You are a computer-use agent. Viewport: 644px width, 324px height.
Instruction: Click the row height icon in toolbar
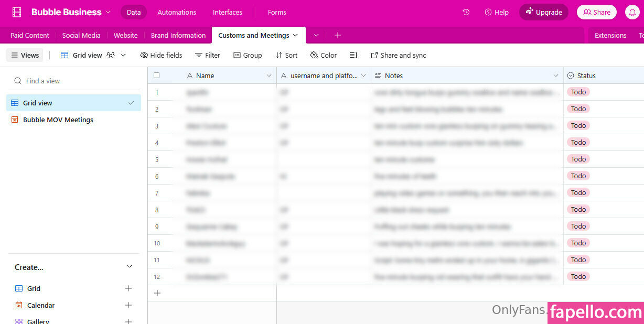(353, 55)
